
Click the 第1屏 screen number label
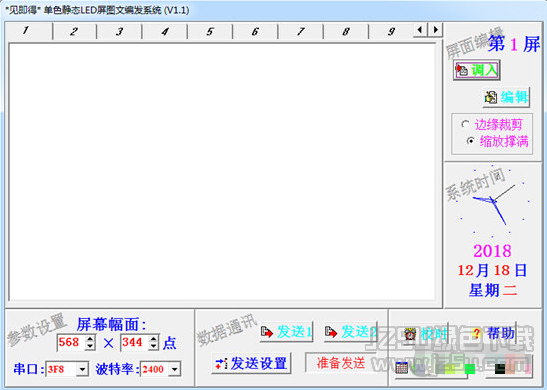(x=514, y=44)
